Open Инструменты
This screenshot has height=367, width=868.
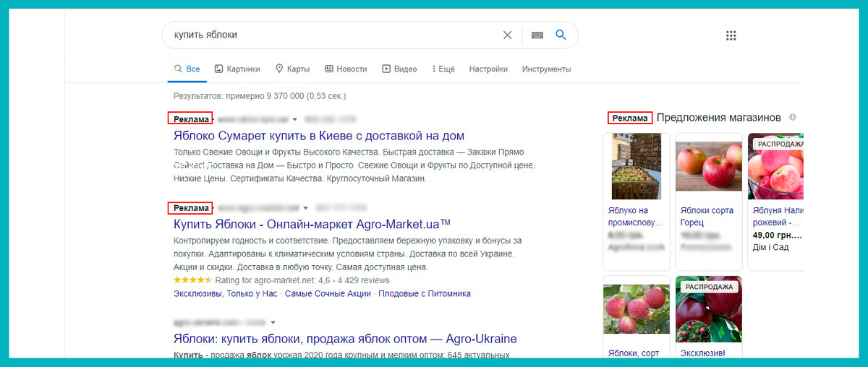point(546,69)
